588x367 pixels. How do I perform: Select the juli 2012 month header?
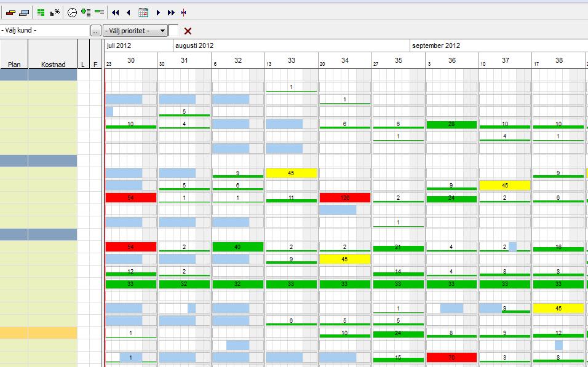coord(139,45)
